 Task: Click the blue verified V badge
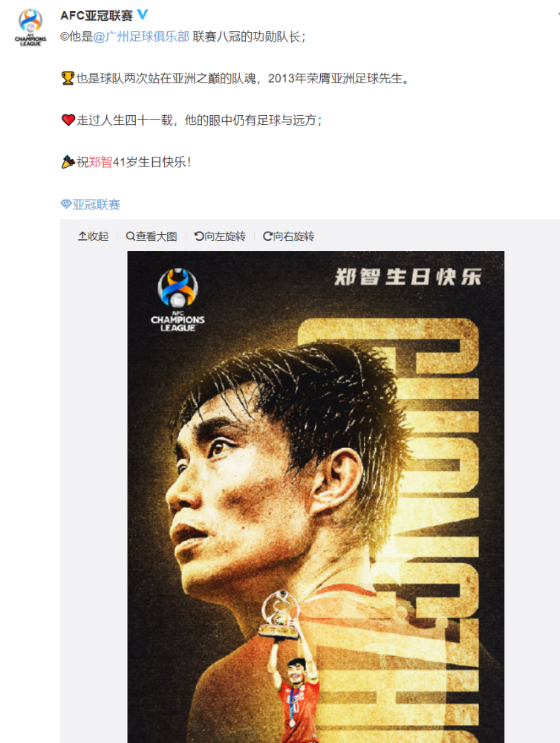pos(142,15)
